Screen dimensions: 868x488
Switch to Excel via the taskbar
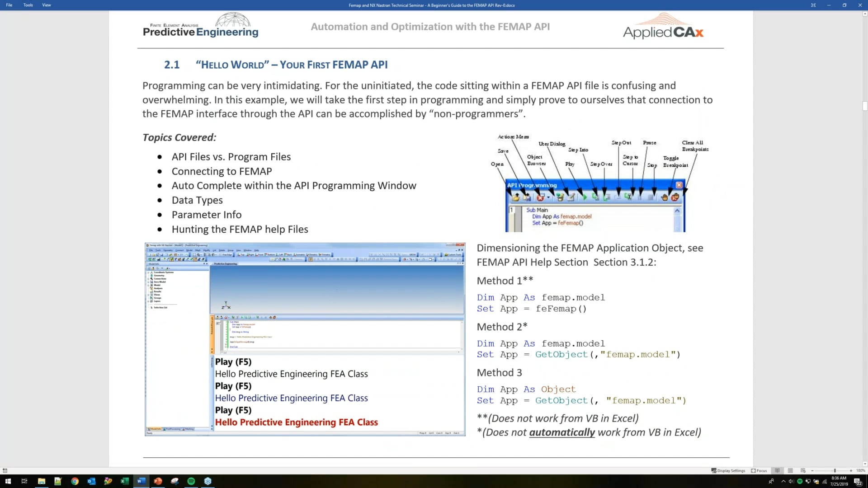125,481
